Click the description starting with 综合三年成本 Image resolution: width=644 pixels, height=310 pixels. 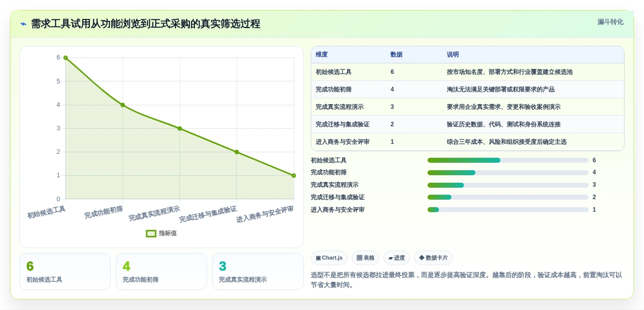tap(507, 142)
